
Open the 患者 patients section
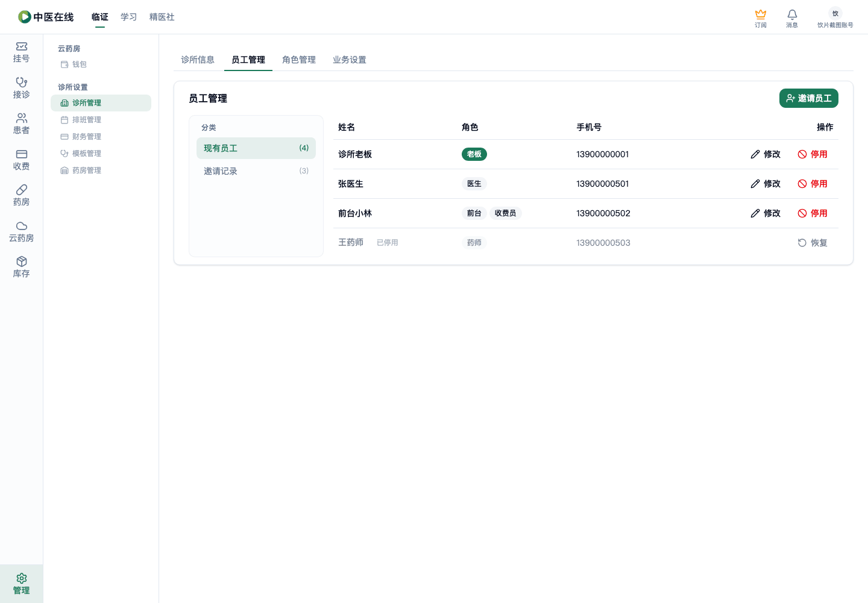pyautogui.click(x=22, y=124)
